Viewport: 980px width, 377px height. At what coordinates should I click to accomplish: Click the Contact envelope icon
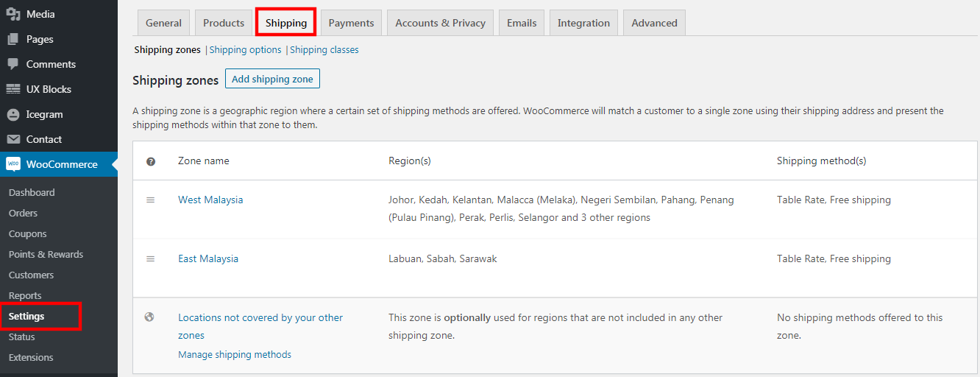[x=13, y=139]
